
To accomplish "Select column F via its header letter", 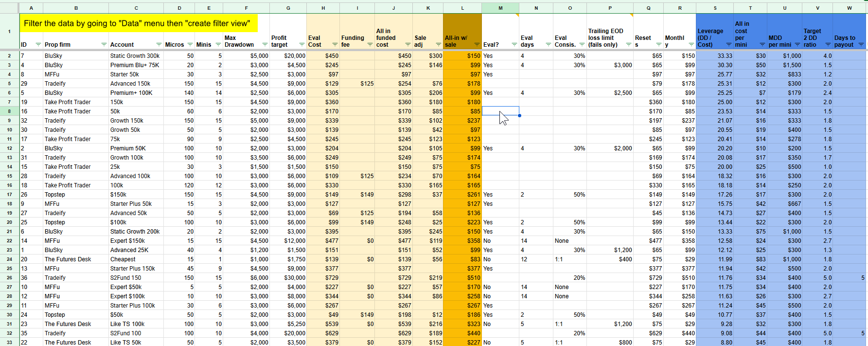I will (246, 8).
